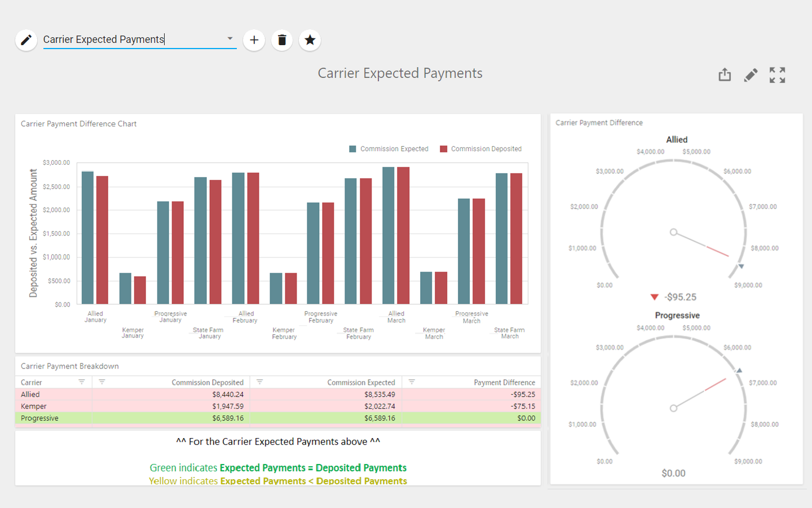Open dashboard edit mode via pencil icon
Screen dimensions: 812x508
751,75
